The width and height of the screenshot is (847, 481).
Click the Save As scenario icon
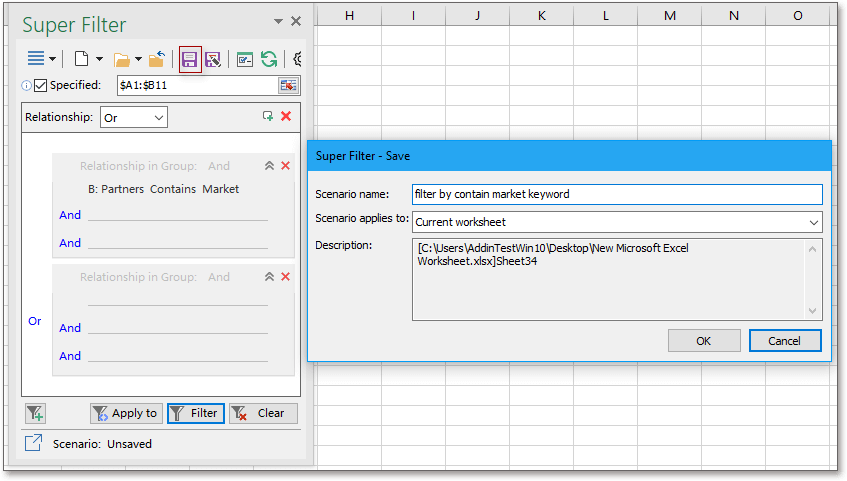213,59
